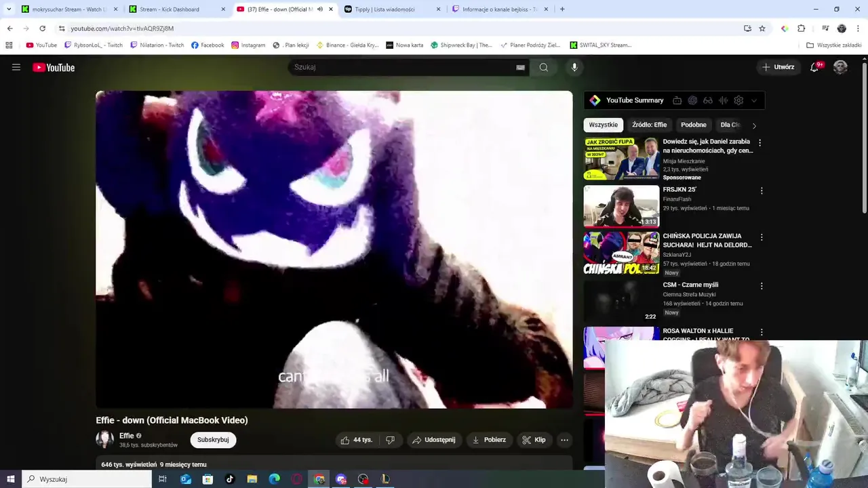Screen dimensions: 868x488
Task: Click the Utwórz create button
Action: (x=778, y=67)
